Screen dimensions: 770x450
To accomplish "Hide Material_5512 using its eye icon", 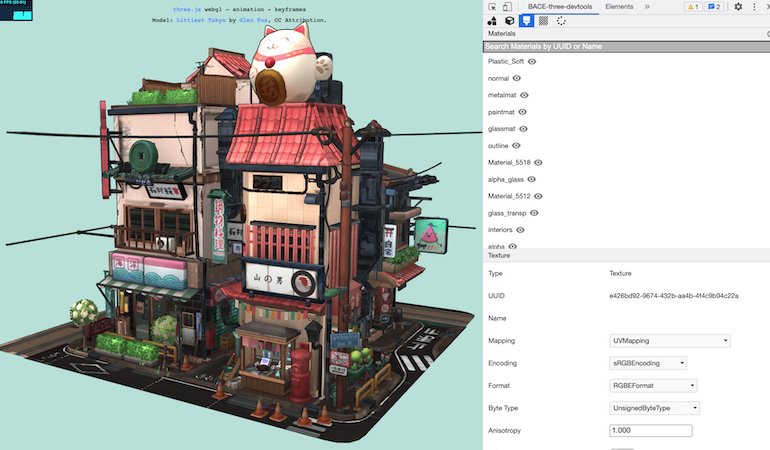I will tap(538, 196).
